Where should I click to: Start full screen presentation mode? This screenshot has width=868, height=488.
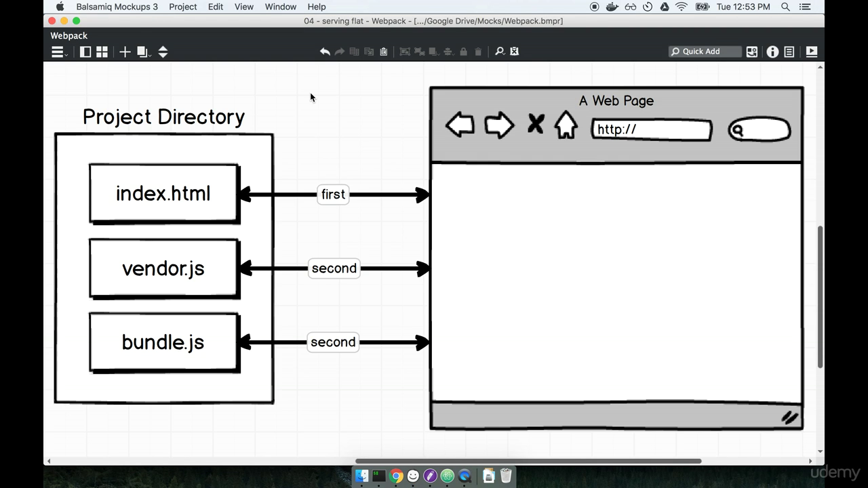(x=811, y=52)
